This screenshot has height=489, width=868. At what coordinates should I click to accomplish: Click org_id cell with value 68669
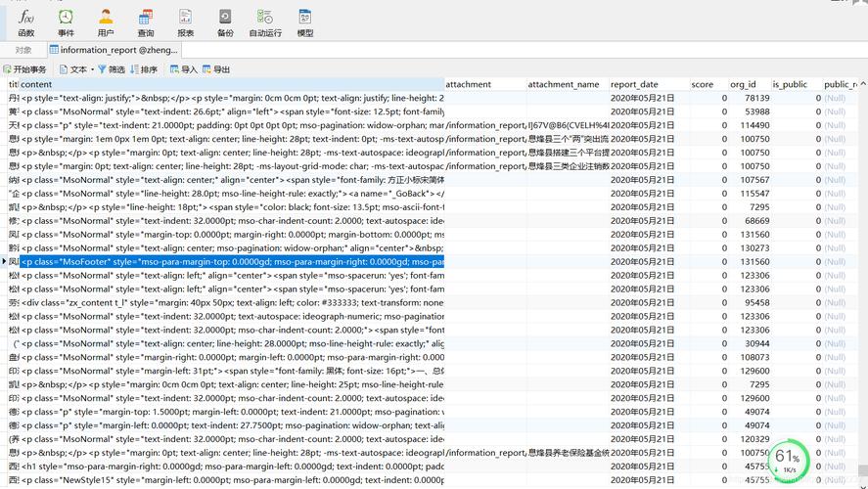click(750, 221)
